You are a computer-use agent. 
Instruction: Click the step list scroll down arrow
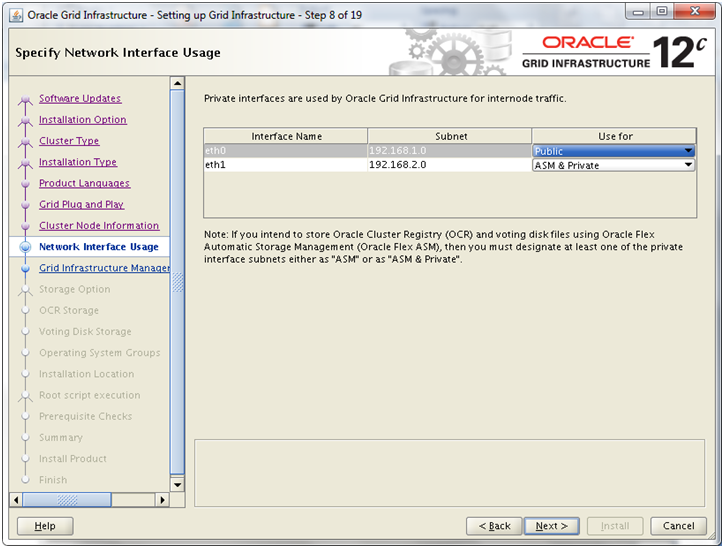click(x=178, y=485)
